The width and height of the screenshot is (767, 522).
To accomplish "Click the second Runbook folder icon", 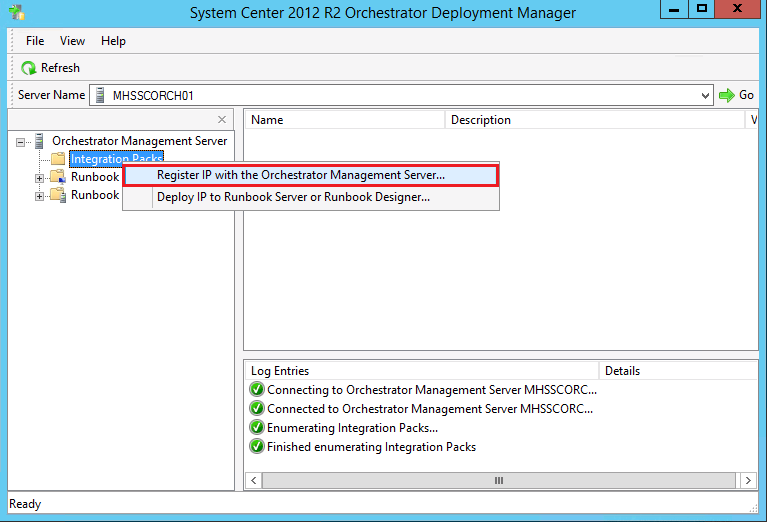I will pos(58,195).
